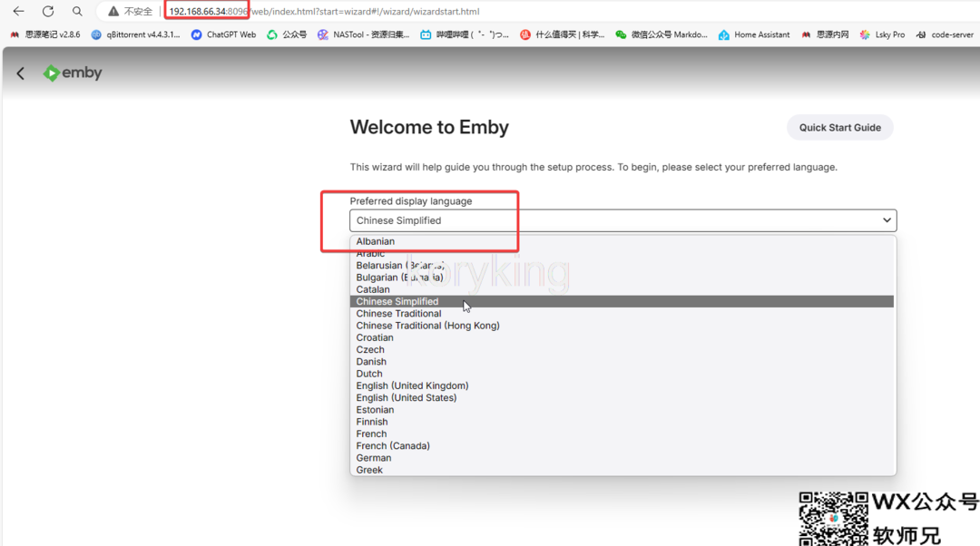Open the qBittorrent bookmark
Screen dimensions: 980x546
[x=135, y=35]
